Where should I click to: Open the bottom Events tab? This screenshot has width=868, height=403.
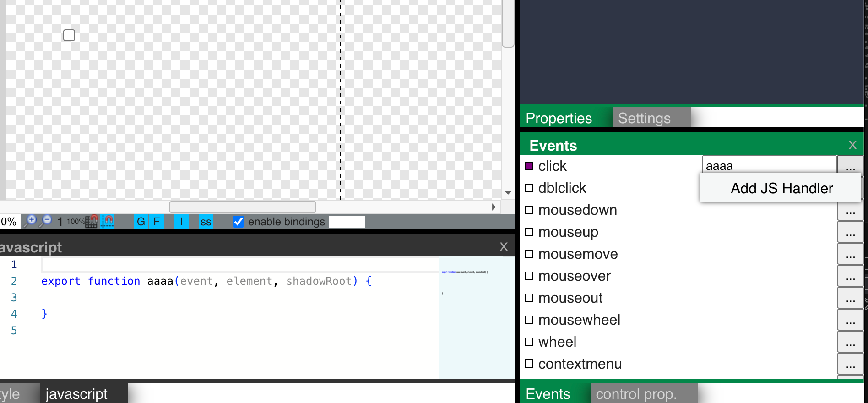pos(548,394)
